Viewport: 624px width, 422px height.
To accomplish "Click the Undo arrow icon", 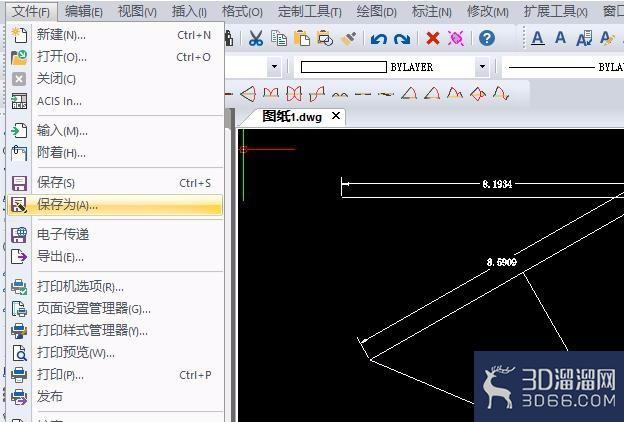I will 378,39.
